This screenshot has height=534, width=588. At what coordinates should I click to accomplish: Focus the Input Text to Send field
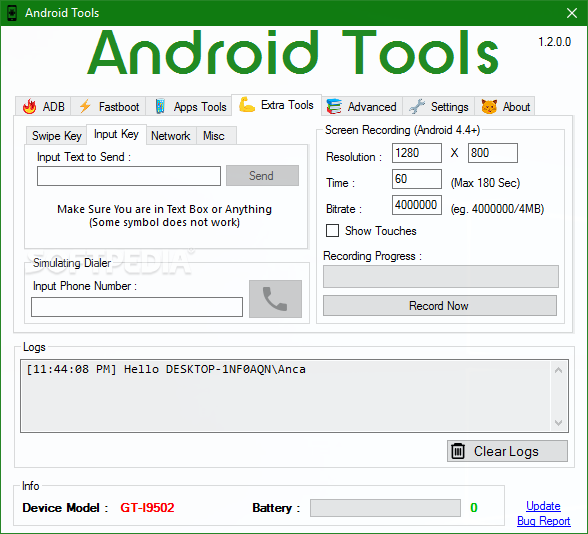coord(129,176)
